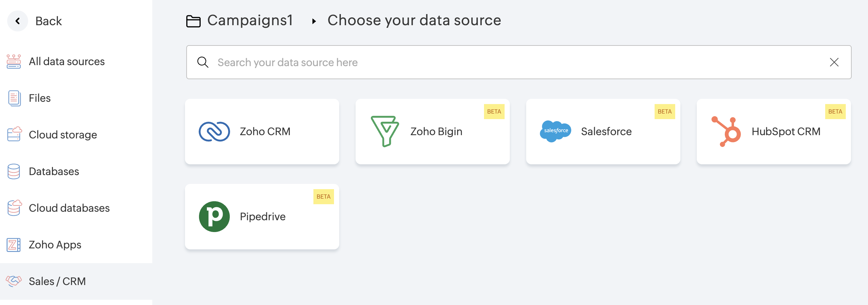Choose Zoho Bigin data source
Image resolution: width=868 pixels, height=305 pixels.
coord(432,132)
